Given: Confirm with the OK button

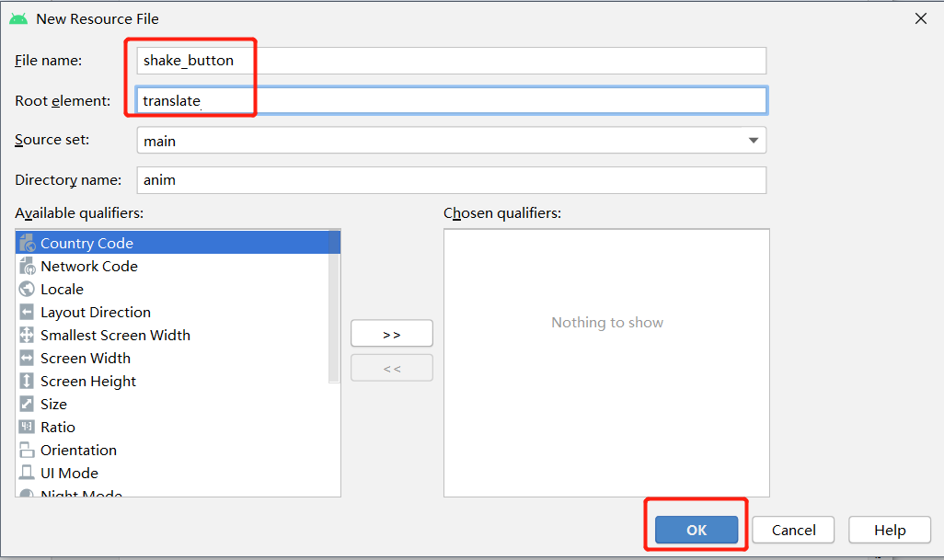Looking at the screenshot, I should pos(696,530).
